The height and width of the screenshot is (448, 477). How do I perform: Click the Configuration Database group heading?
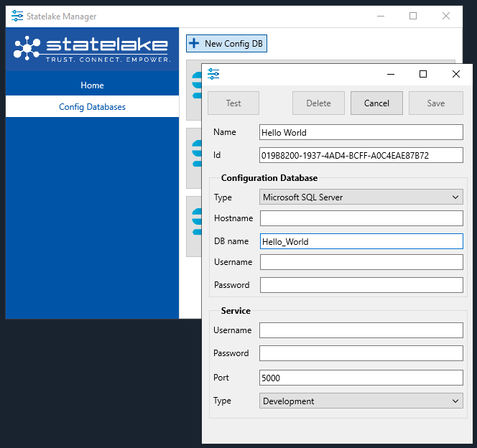(x=269, y=178)
